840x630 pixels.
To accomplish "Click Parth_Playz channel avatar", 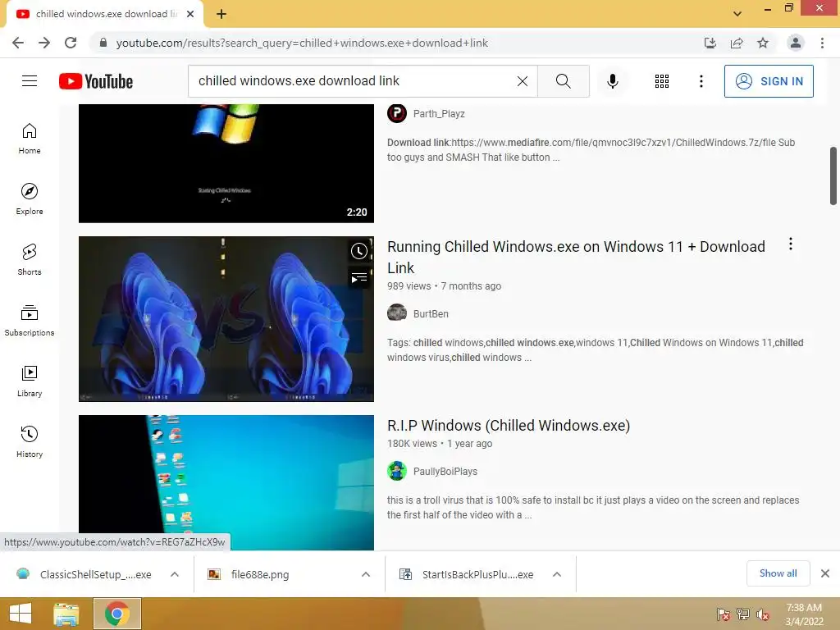I will (x=397, y=113).
